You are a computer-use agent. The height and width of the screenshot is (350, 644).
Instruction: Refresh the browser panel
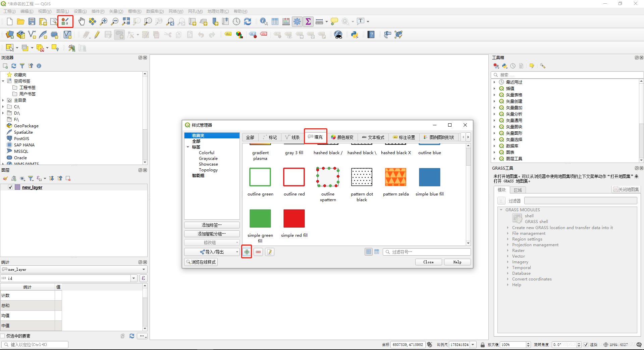14,66
